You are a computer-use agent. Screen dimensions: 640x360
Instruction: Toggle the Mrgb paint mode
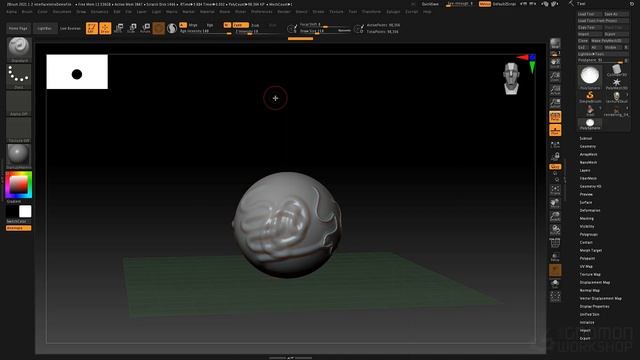pyautogui.click(x=193, y=25)
